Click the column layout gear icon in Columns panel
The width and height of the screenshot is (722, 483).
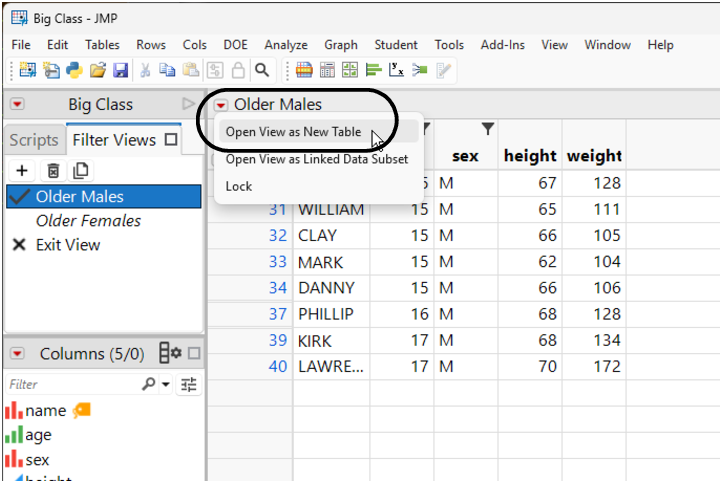(x=170, y=353)
